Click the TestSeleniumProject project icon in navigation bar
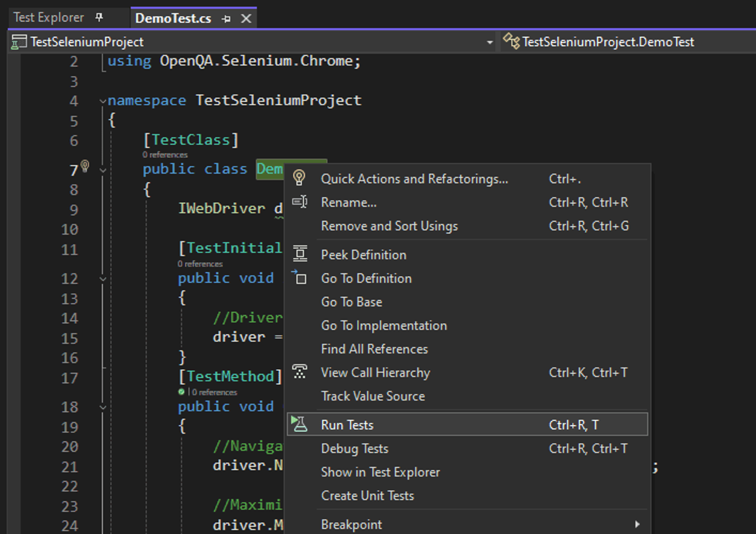 point(19,42)
